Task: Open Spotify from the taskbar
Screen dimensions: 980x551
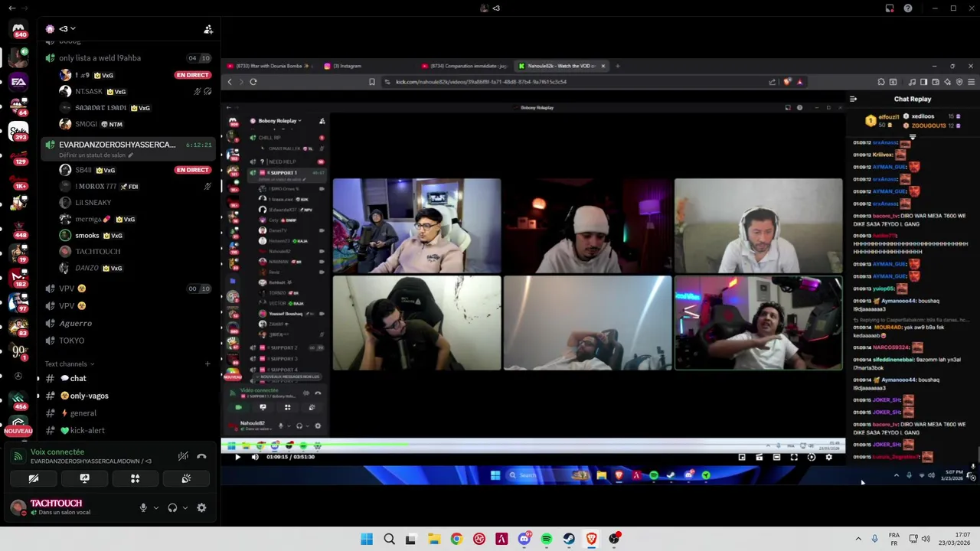Action: coord(546,539)
